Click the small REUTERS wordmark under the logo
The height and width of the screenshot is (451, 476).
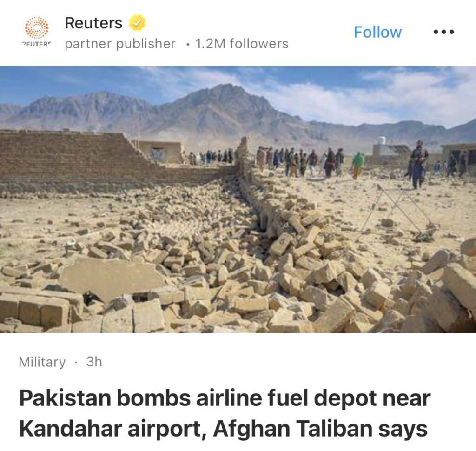[x=36, y=44]
